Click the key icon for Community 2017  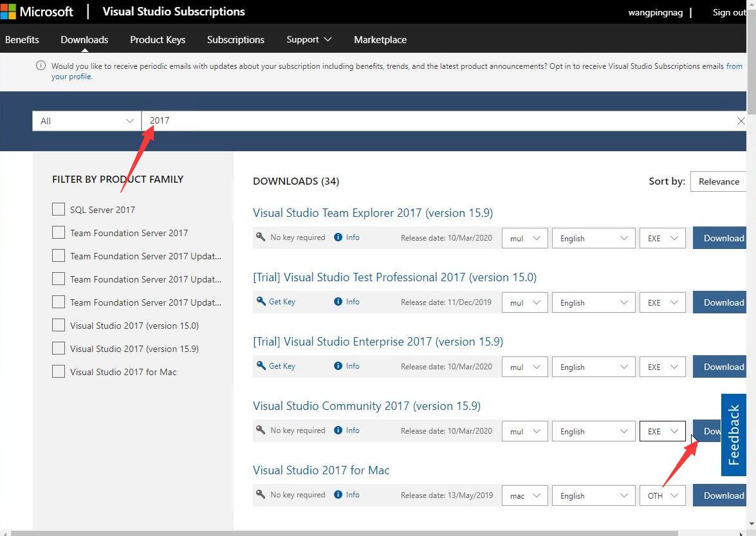(x=261, y=430)
